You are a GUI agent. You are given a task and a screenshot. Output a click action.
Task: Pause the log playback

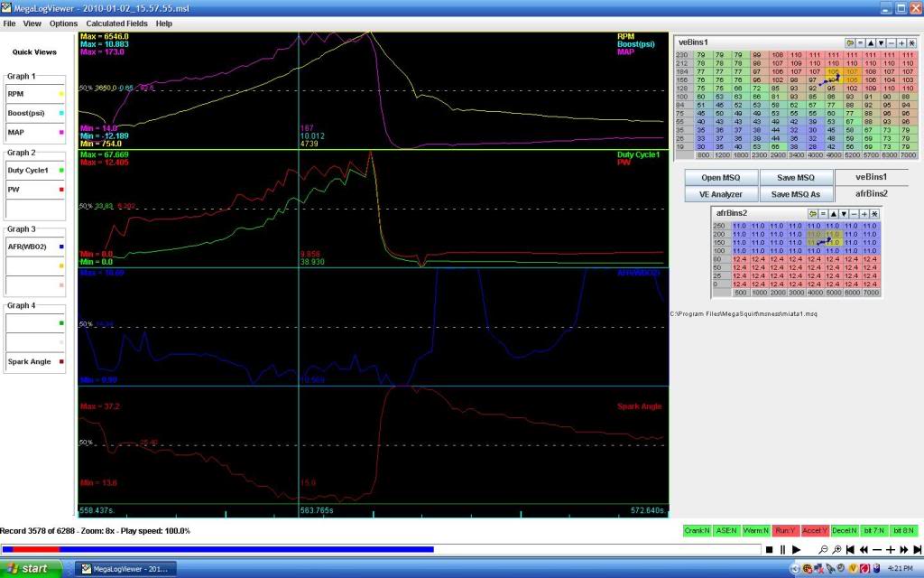782,549
